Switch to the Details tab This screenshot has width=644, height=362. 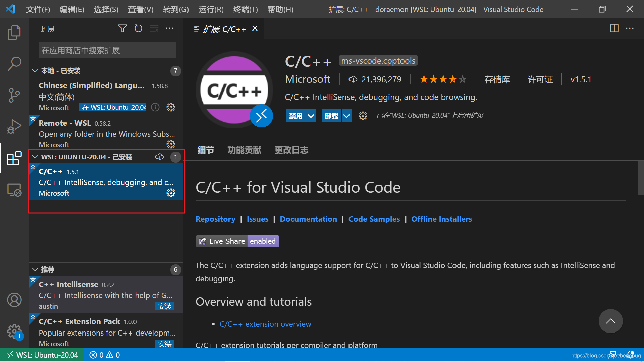tap(206, 150)
